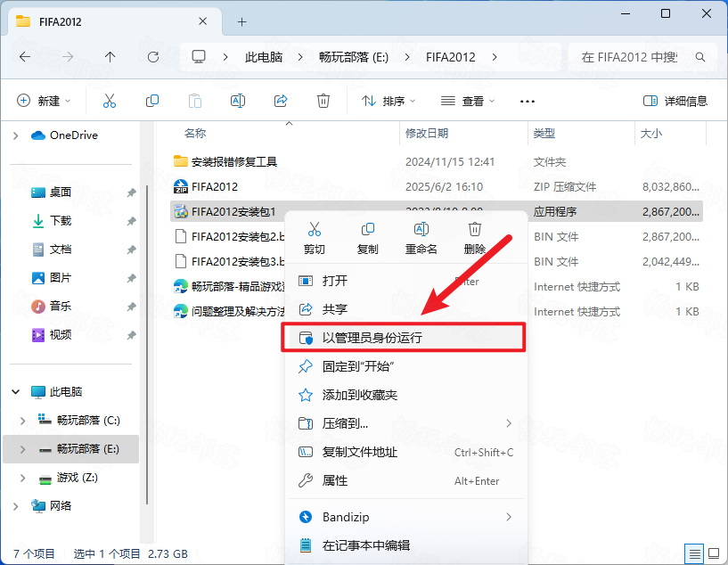The height and width of the screenshot is (565, 728).
Task: Switch to large thumbnails view icon in the status bar
Action: (714, 553)
